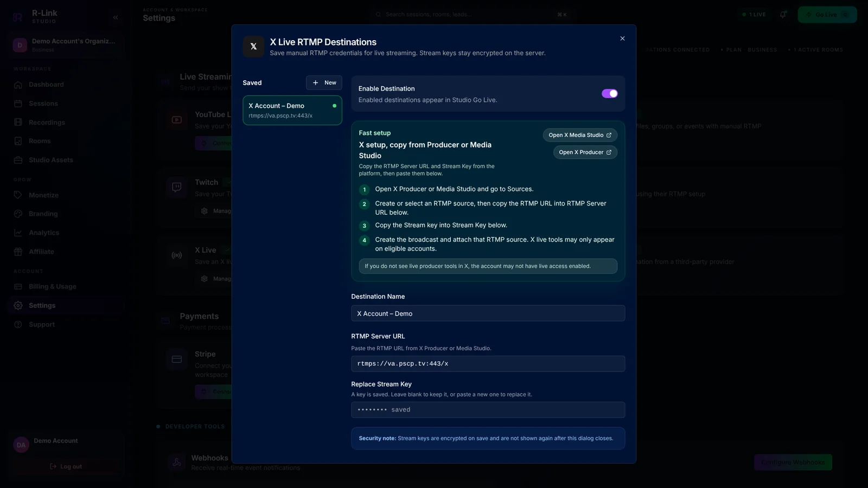
Task: Click the plus icon in New button
Action: [315, 82]
